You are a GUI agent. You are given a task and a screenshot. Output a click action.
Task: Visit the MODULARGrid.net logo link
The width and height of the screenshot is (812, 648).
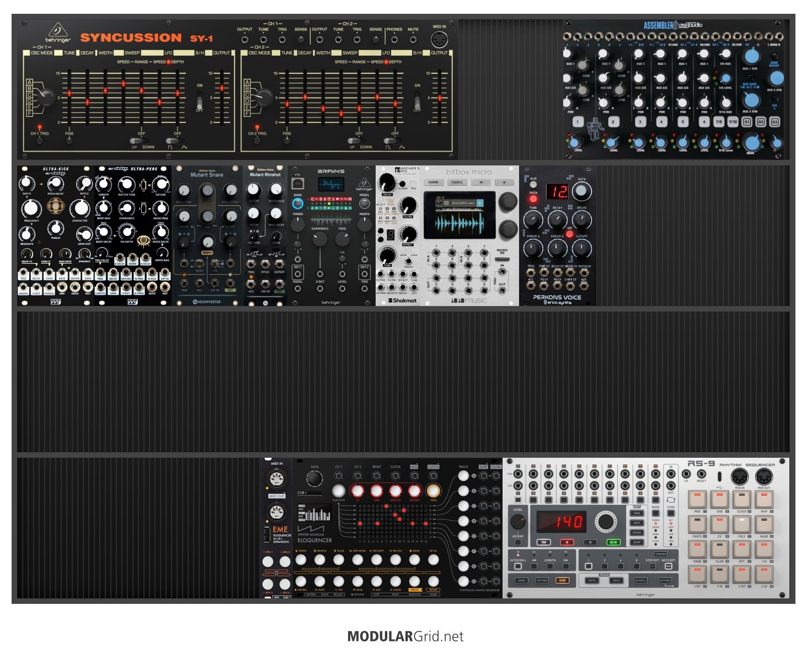point(405,636)
